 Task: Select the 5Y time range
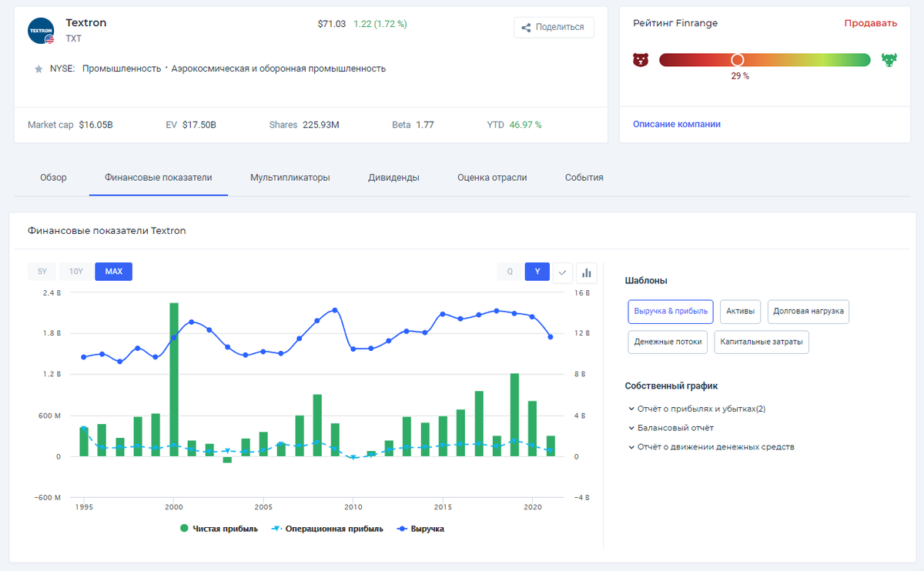[42, 272]
